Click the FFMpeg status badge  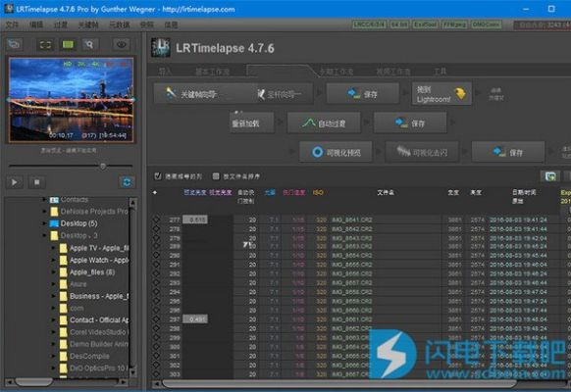pyautogui.click(x=454, y=24)
